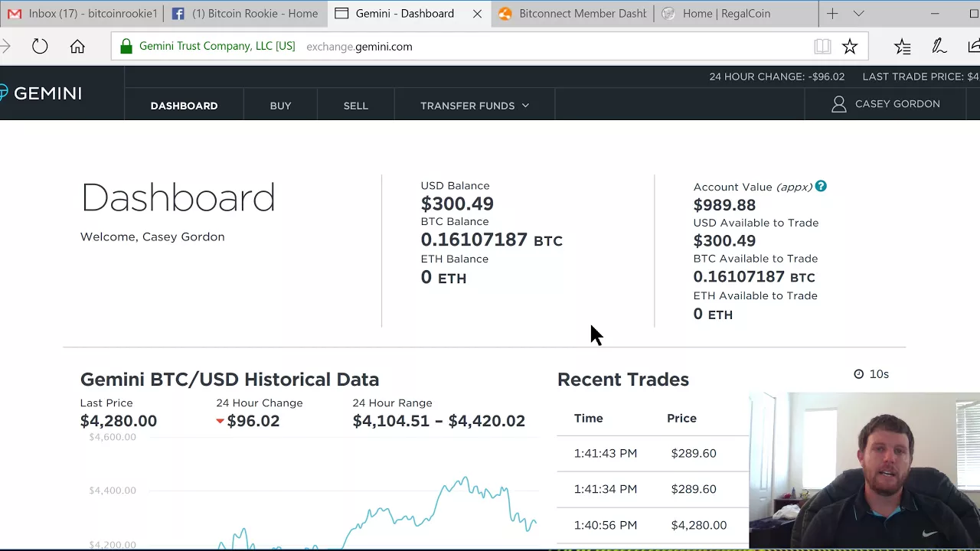This screenshot has height=551, width=980.
Task: Click the 10s refresh timer icon
Action: (859, 374)
